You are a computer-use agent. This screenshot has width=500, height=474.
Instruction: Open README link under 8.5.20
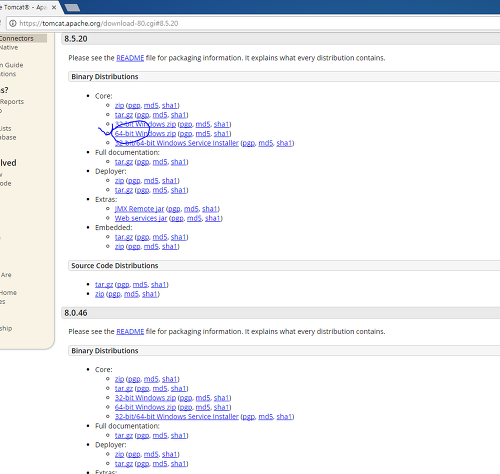coord(130,58)
